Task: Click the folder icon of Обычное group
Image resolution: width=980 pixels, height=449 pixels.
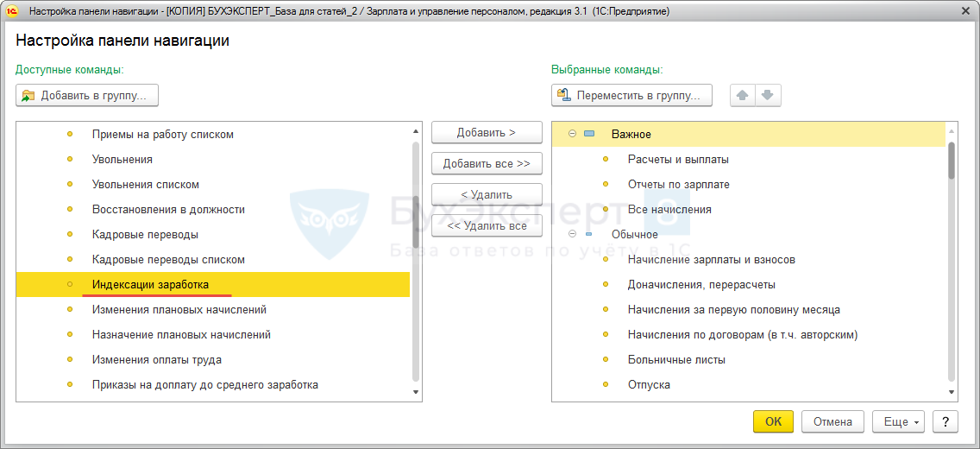Action: [589, 235]
